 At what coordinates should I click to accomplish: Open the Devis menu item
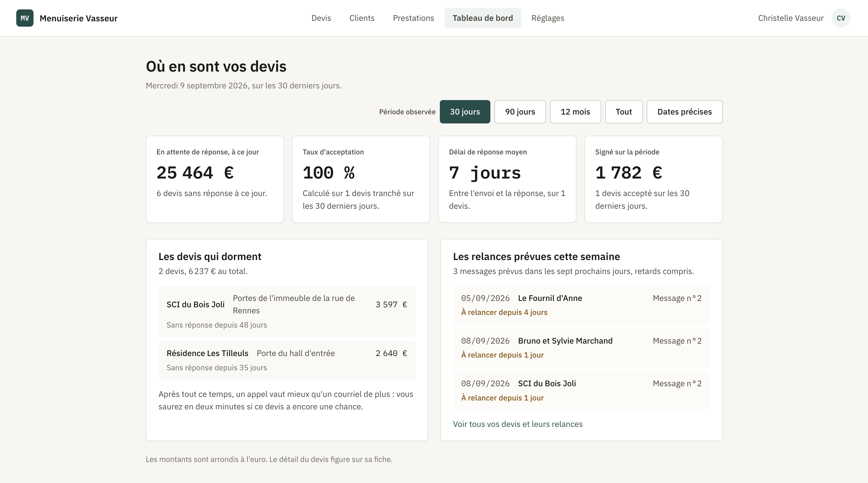(x=321, y=18)
